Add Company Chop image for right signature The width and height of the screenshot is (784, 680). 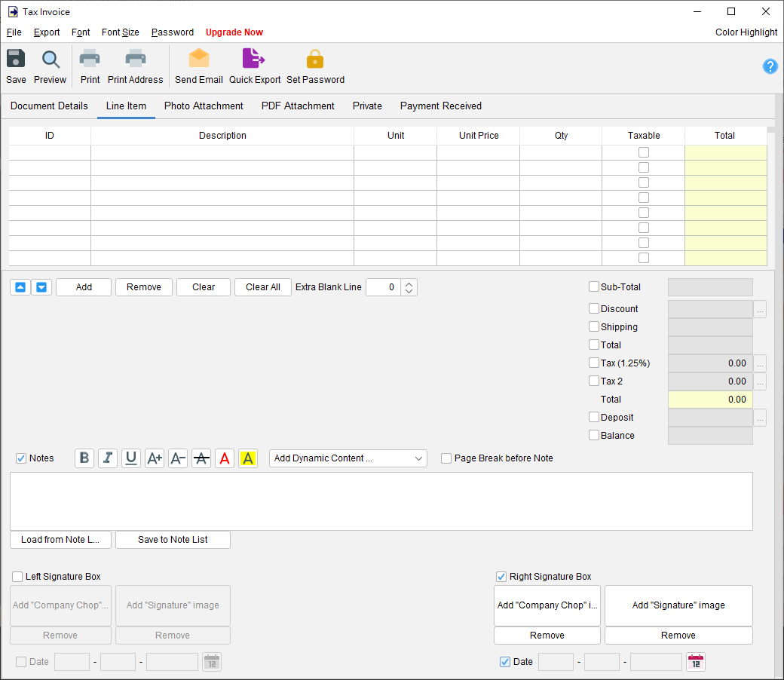(547, 605)
